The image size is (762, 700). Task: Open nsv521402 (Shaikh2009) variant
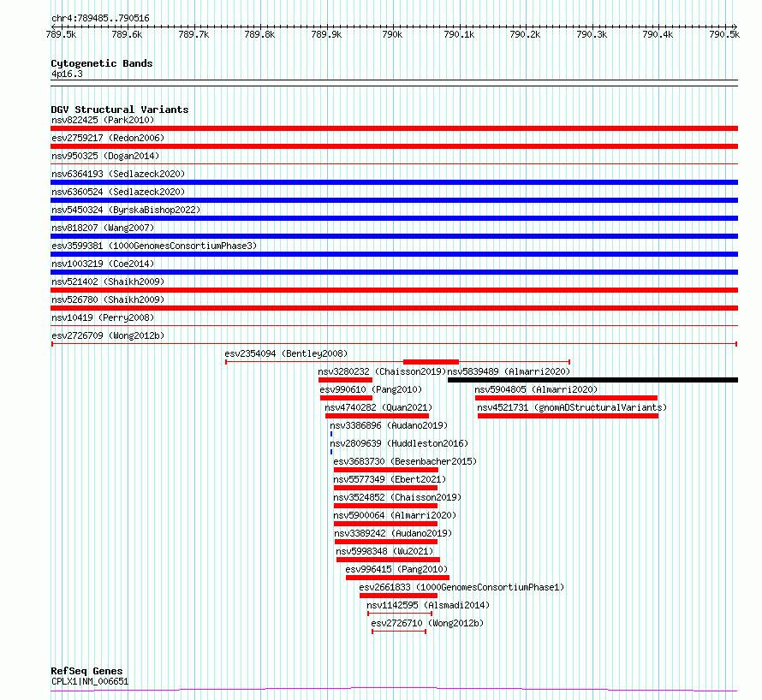(x=108, y=282)
